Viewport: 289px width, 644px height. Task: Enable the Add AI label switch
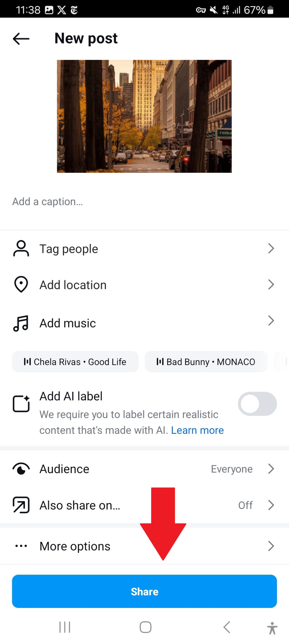(257, 404)
